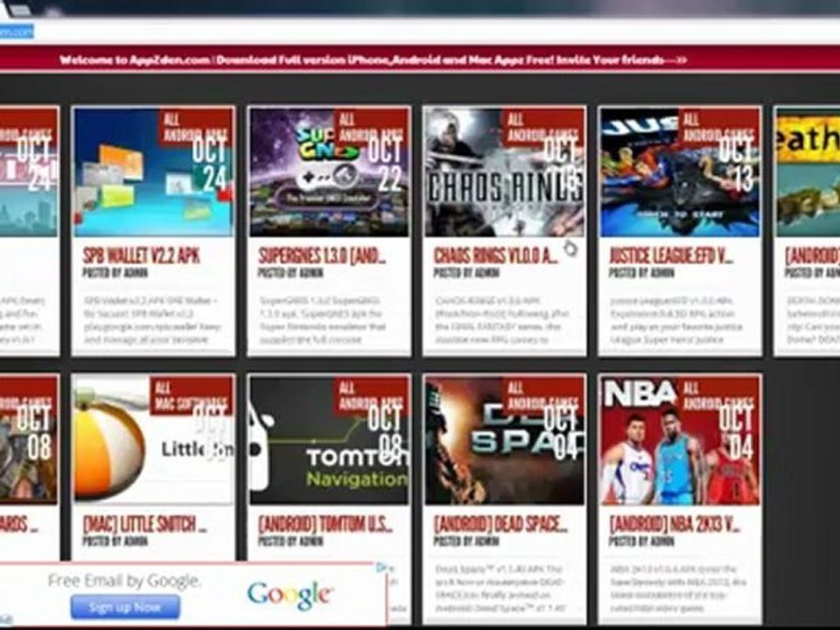840x630 pixels.
Task: Click the Google logo in the ad banner
Action: point(290,595)
